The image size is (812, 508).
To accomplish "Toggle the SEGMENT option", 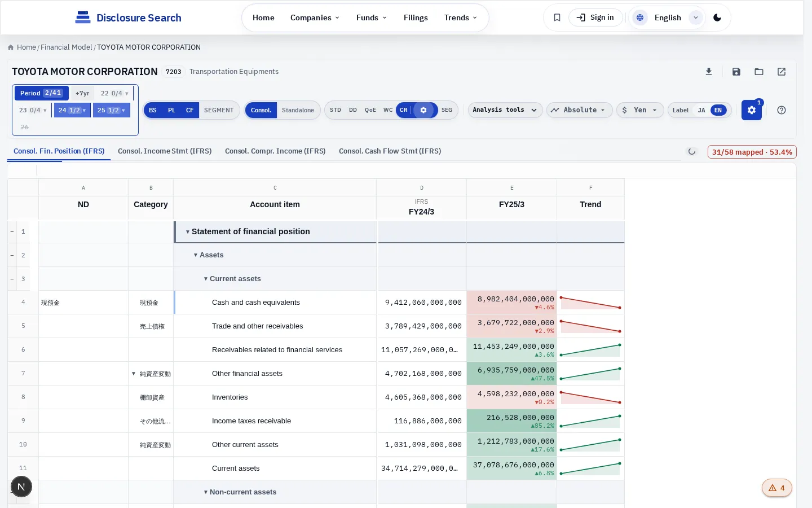I will [x=219, y=110].
